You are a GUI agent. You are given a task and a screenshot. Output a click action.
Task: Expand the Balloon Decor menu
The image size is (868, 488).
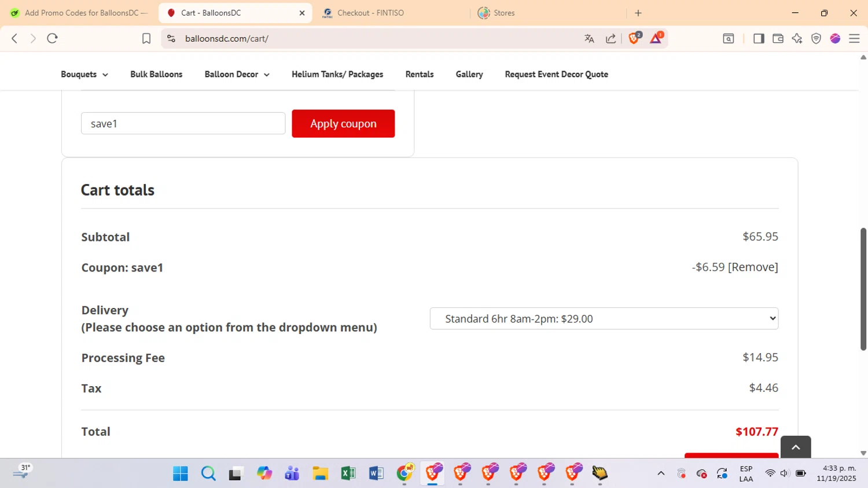pyautogui.click(x=237, y=74)
